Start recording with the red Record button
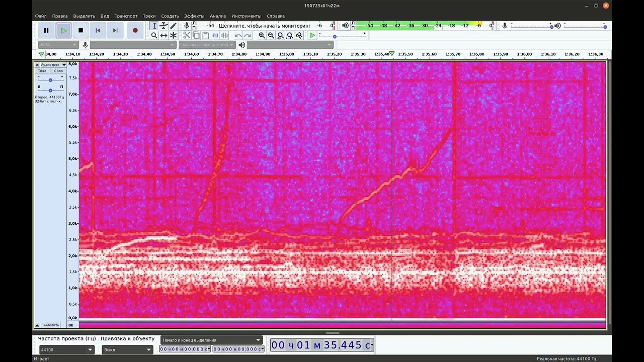This screenshot has height=362, width=644. pyautogui.click(x=135, y=30)
